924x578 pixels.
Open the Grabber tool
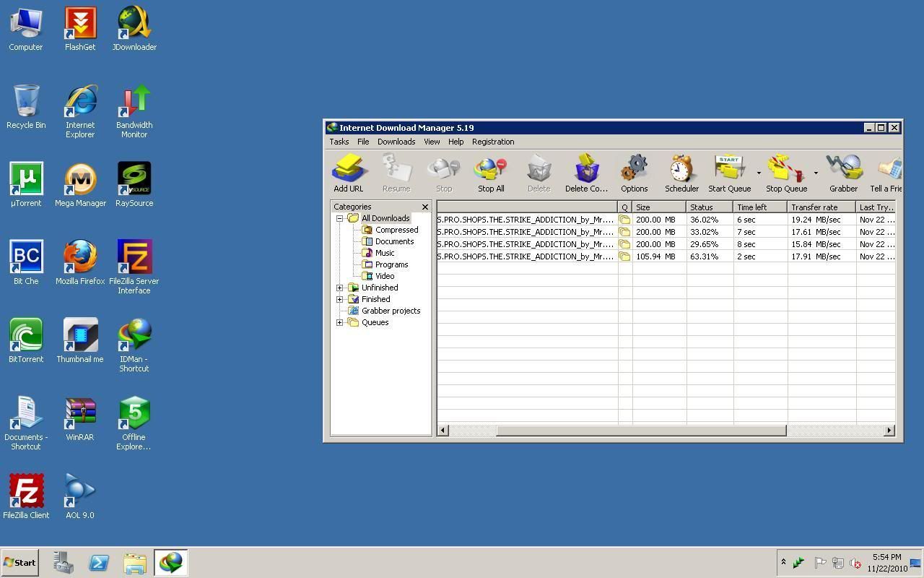click(x=843, y=173)
